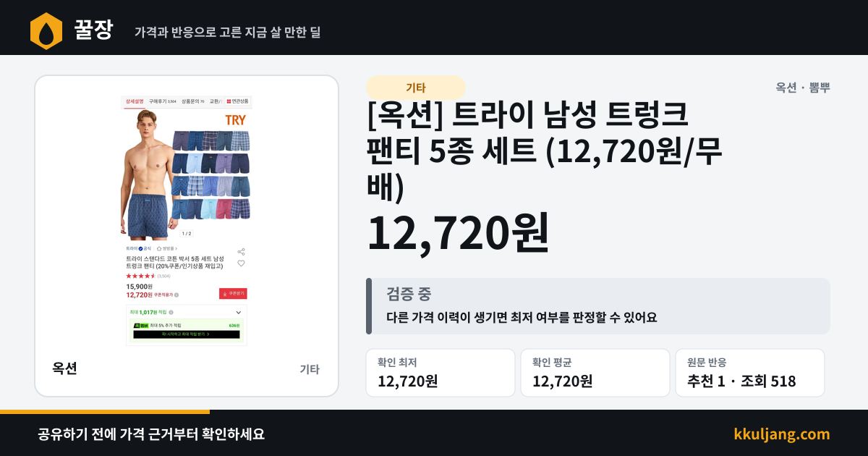The width and height of the screenshot is (868, 456).
Task: Open the 상세설명 tab
Action: pyautogui.click(x=135, y=101)
